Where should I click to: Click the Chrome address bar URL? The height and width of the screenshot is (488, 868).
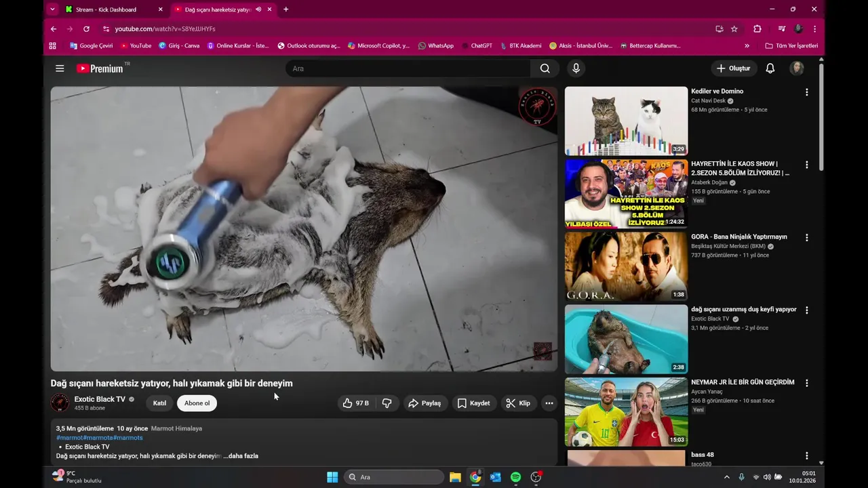[165, 29]
